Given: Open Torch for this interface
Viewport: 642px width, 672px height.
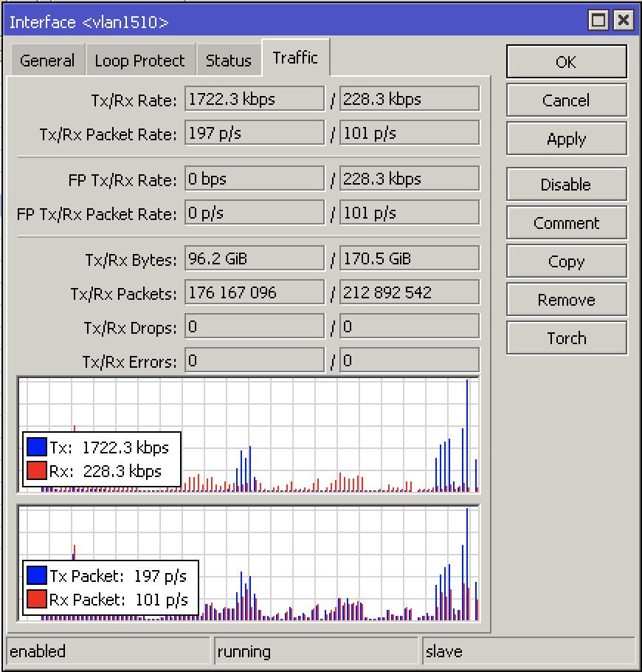Looking at the screenshot, I should [567, 338].
